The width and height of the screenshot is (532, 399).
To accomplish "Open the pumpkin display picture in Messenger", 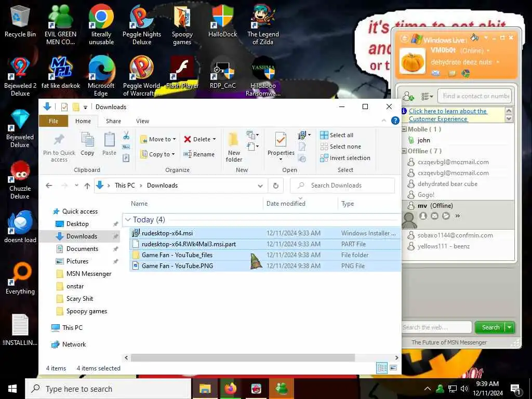I will [x=412, y=61].
